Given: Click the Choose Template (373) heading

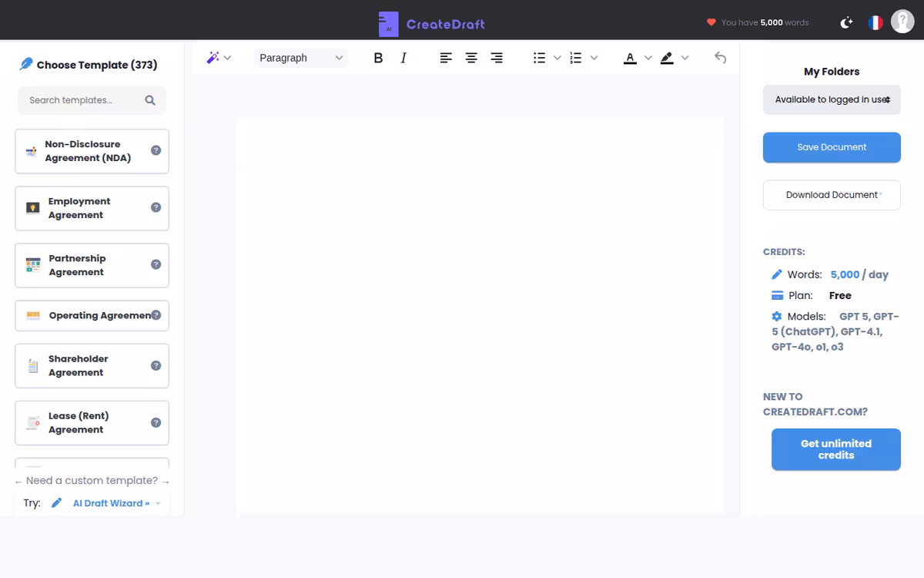Looking at the screenshot, I should (x=96, y=65).
